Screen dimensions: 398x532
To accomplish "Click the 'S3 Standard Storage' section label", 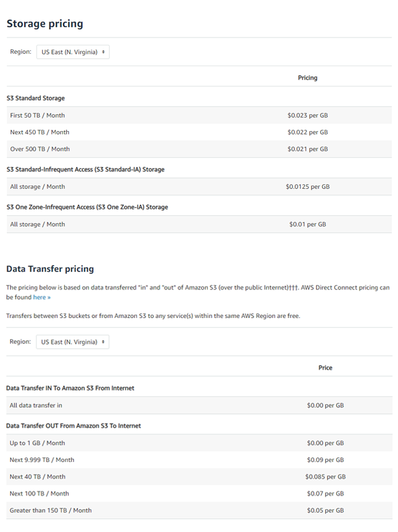I will [36, 99].
